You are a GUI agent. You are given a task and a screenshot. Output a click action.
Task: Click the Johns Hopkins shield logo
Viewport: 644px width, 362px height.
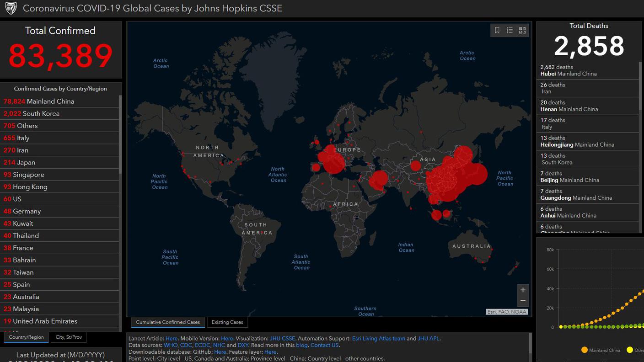pyautogui.click(x=11, y=8)
